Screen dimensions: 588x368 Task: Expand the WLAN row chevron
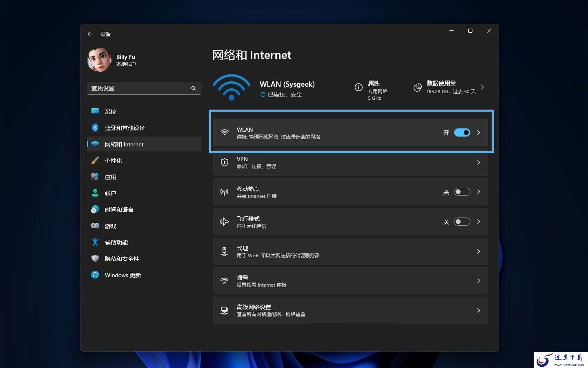479,132
